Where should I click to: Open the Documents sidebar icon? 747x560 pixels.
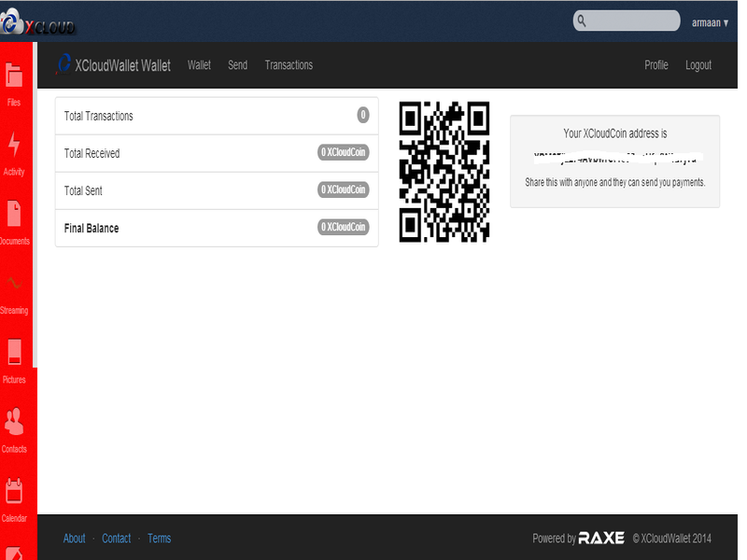(14, 218)
